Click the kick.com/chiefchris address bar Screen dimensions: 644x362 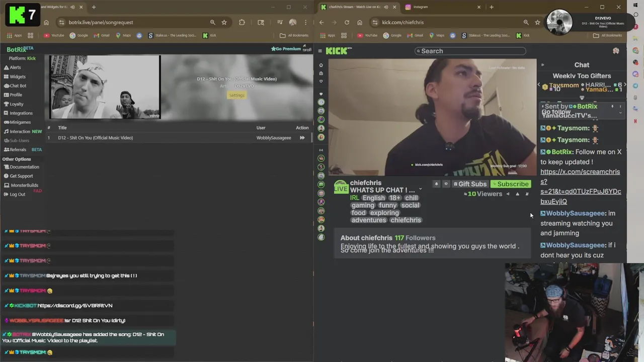point(445,22)
